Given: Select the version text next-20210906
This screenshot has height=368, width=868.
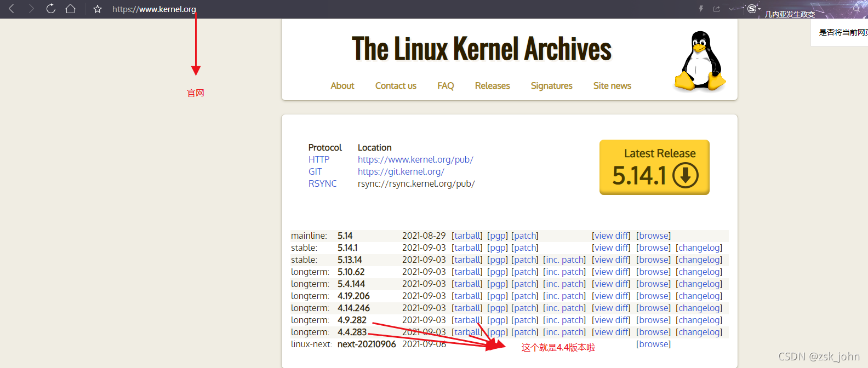Looking at the screenshot, I should (x=367, y=344).
